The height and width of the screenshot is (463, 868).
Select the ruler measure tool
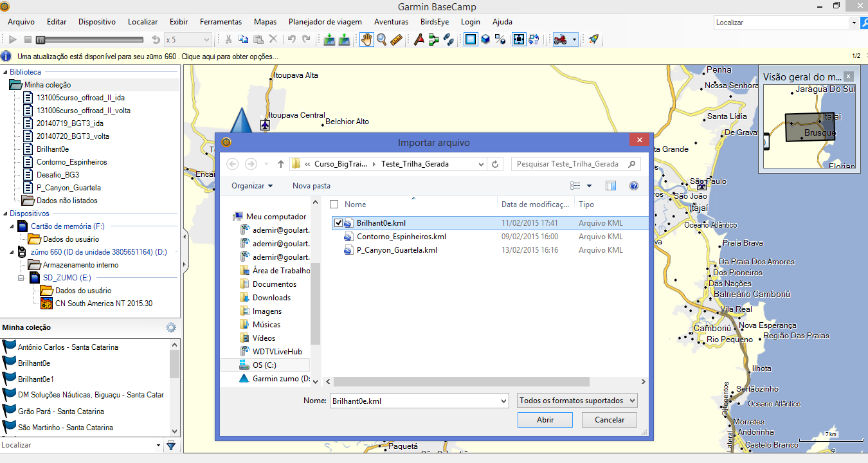click(x=396, y=39)
